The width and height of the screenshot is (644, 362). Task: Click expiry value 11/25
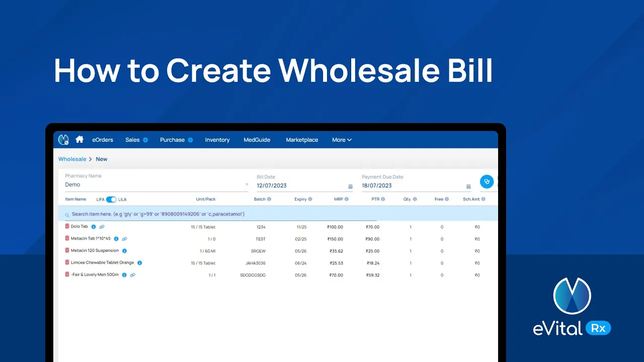[301, 227]
